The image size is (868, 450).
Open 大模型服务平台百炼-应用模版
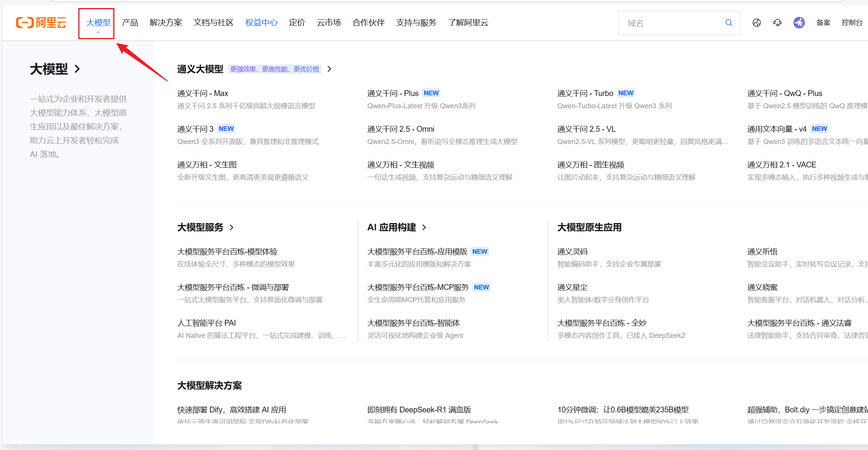tap(417, 251)
